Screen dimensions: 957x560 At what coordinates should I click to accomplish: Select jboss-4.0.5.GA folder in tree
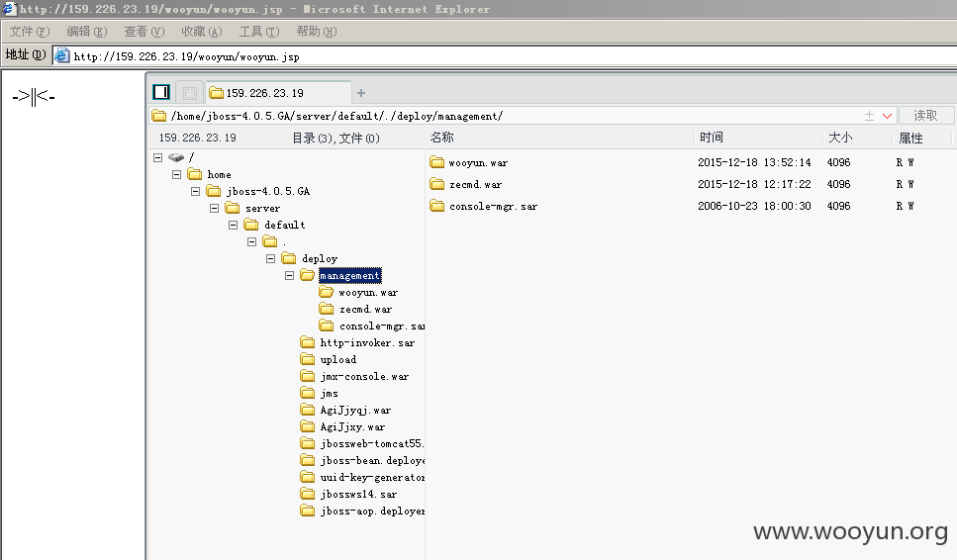click(x=268, y=191)
